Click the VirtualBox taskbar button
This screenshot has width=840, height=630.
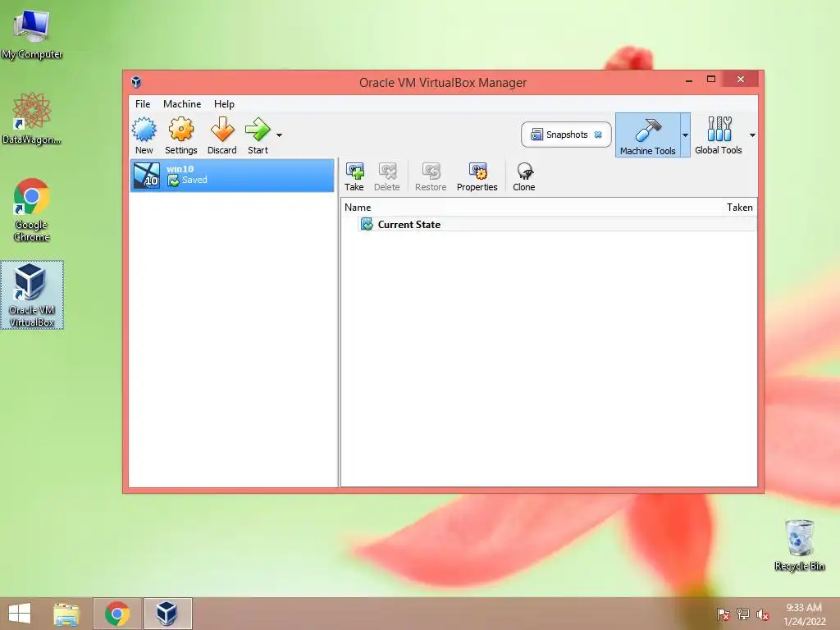point(167,614)
